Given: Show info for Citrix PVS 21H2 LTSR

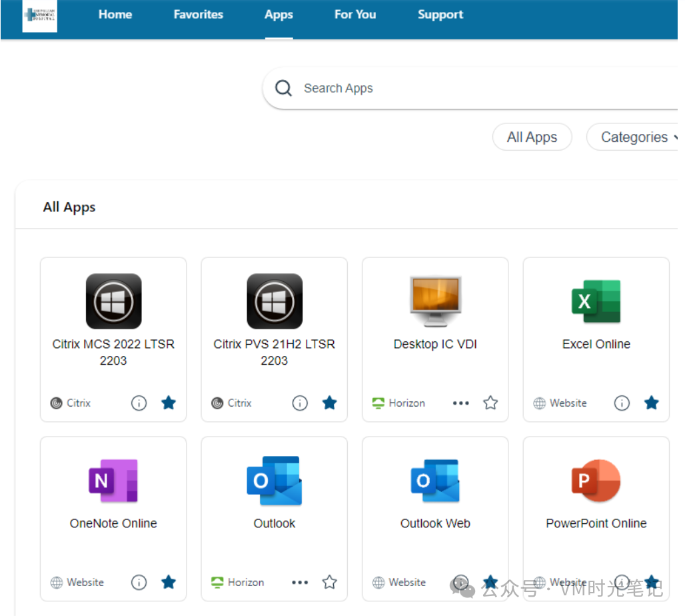Looking at the screenshot, I should coord(300,403).
